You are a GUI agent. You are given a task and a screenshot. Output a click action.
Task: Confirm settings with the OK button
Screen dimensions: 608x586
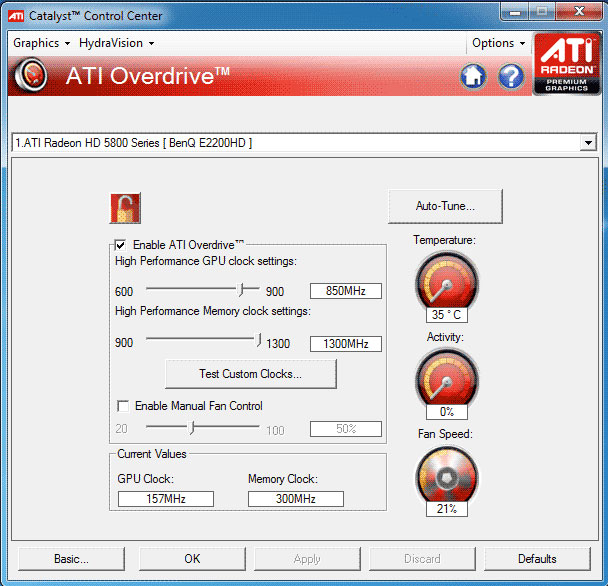click(x=192, y=558)
